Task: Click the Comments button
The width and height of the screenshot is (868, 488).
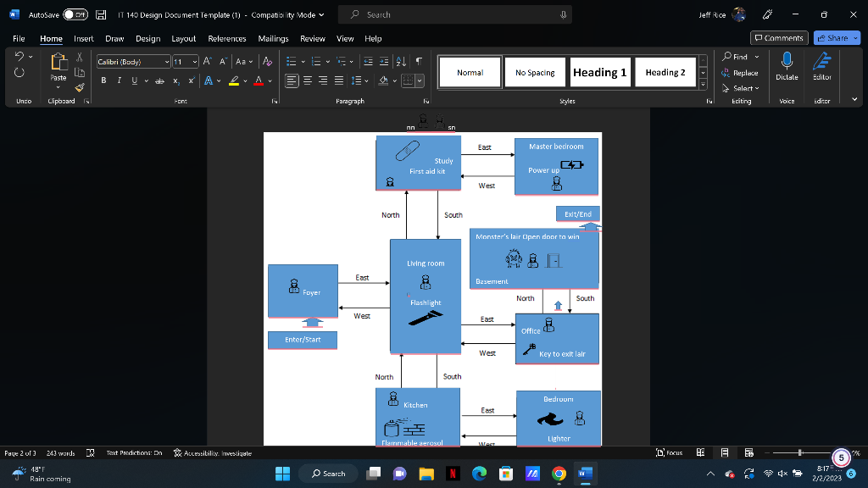Action: click(779, 38)
